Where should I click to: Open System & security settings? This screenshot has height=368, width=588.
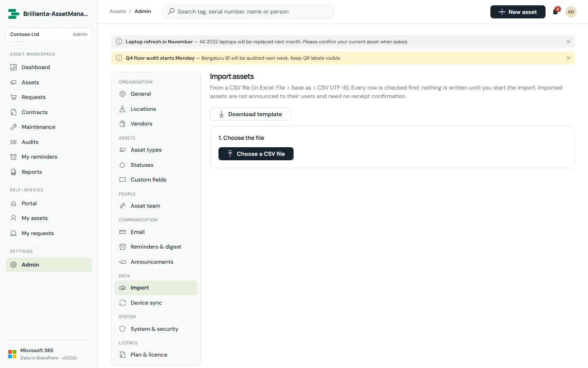156,329
